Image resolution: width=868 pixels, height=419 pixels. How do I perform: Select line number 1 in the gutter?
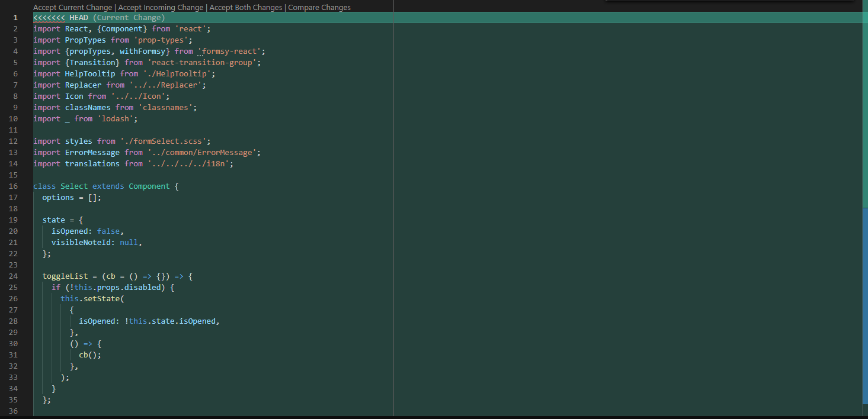15,18
